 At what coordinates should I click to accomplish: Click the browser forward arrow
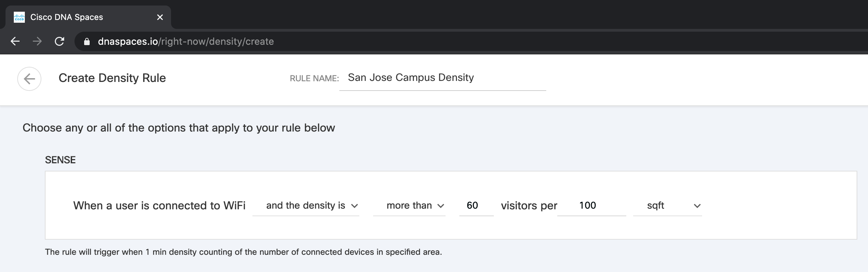(37, 41)
